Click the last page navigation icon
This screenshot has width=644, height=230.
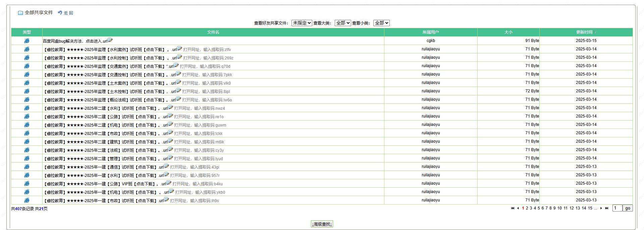607,208
